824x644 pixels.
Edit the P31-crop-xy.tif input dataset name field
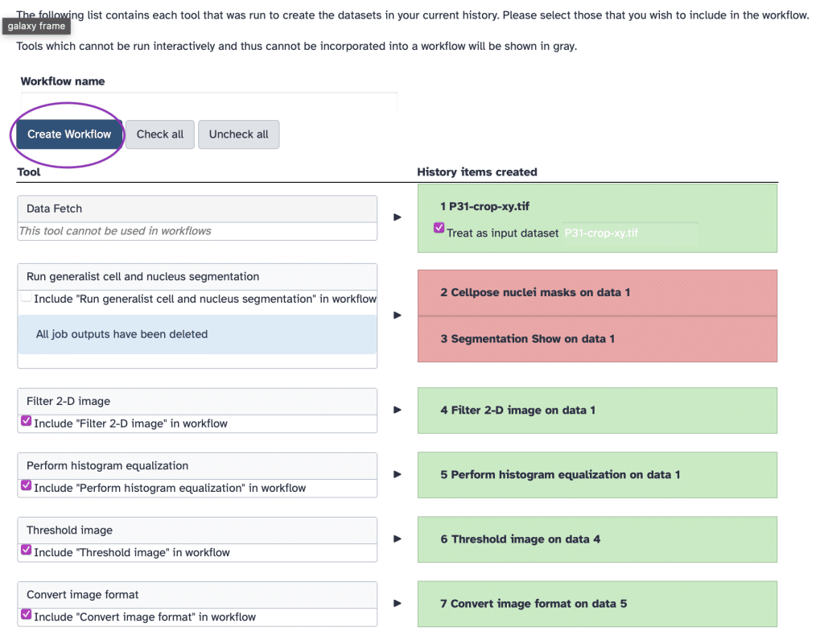(x=630, y=233)
